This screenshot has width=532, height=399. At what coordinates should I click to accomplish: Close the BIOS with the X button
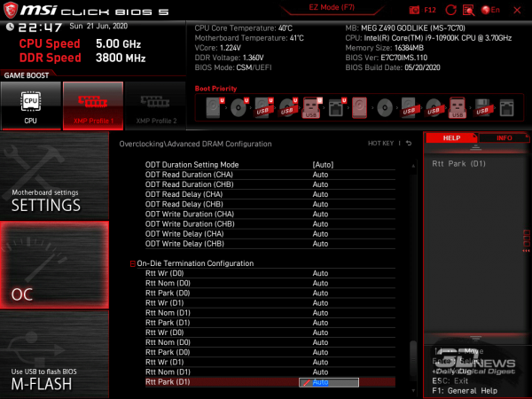tap(519, 9)
